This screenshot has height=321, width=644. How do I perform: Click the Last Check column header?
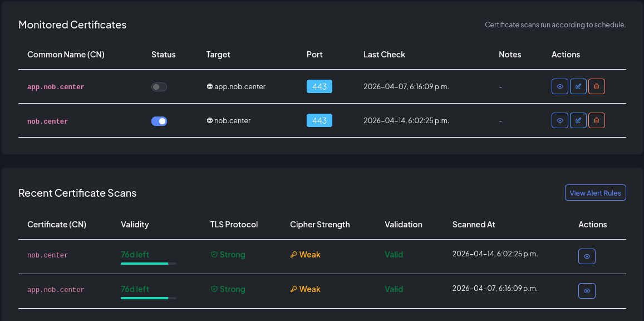[385, 55]
